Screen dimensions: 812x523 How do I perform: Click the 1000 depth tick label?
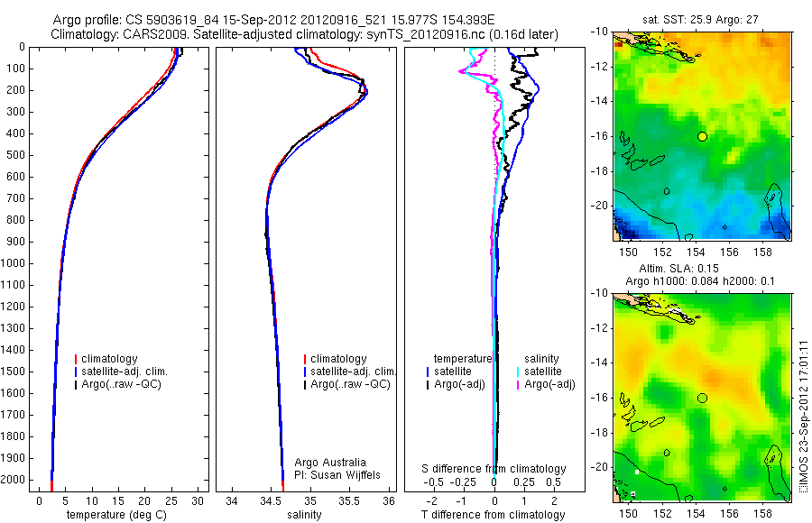click(x=13, y=263)
